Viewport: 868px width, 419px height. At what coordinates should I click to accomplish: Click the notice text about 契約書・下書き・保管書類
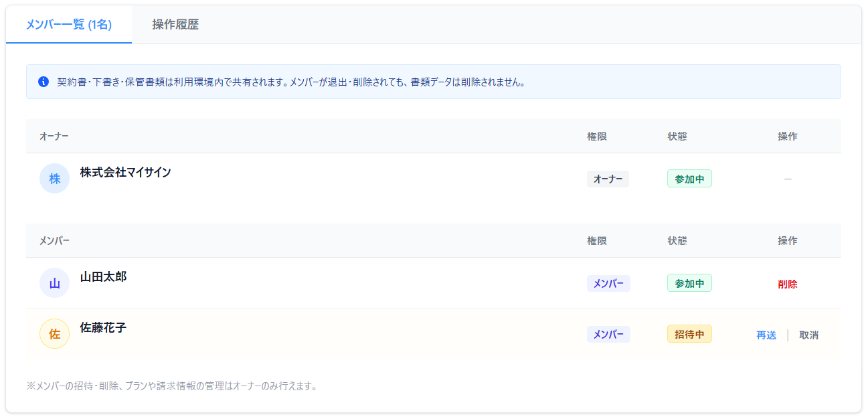(x=291, y=82)
